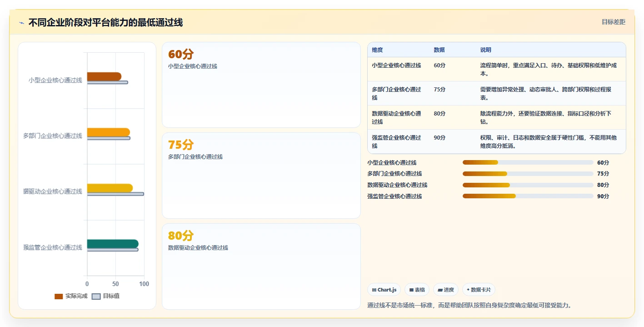Image resolution: width=644 pixels, height=327 pixels.
Task: Click the 多部门企业核心通过线 progress bar
Action: coord(528,174)
